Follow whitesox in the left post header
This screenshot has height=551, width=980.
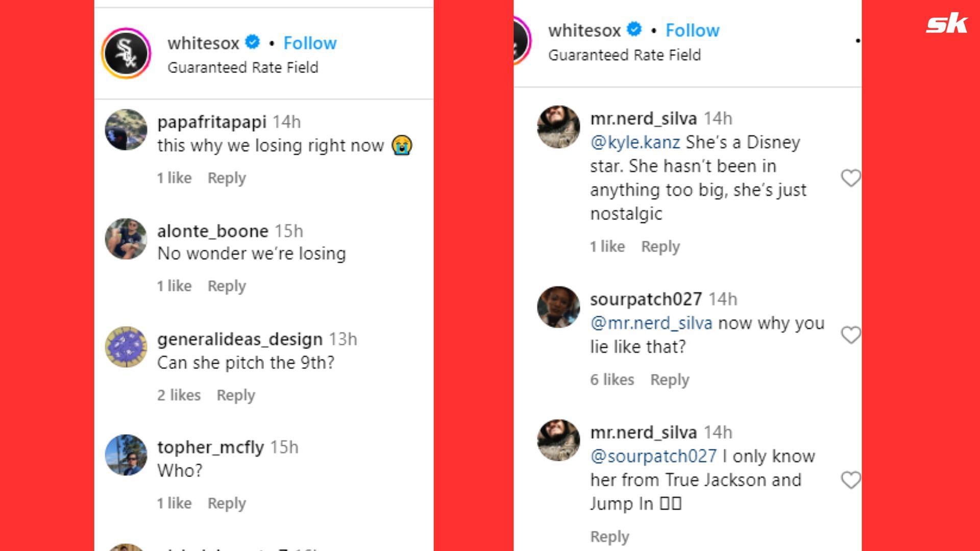click(310, 43)
